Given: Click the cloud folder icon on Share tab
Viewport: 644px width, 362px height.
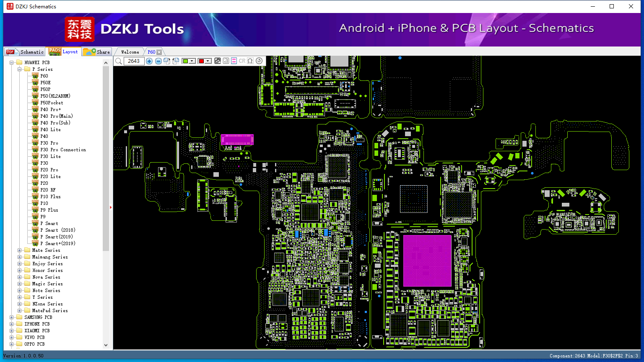Looking at the screenshot, I should pos(89,52).
